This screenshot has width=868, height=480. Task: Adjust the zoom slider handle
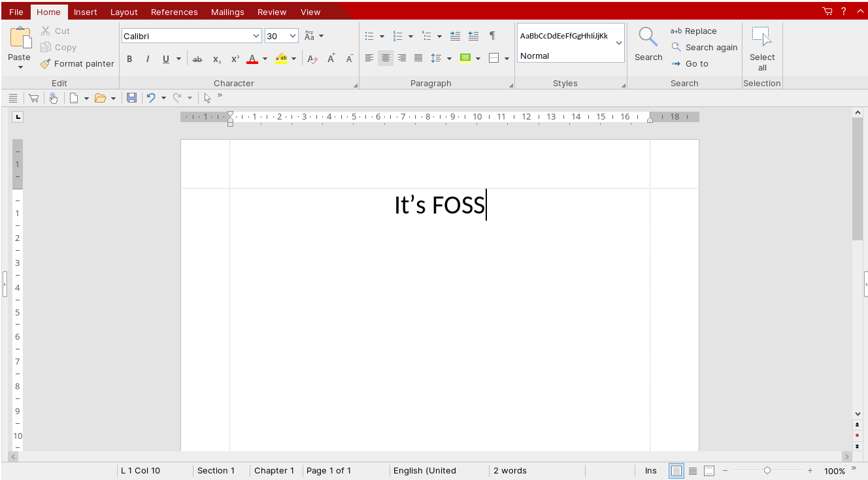[767, 470]
